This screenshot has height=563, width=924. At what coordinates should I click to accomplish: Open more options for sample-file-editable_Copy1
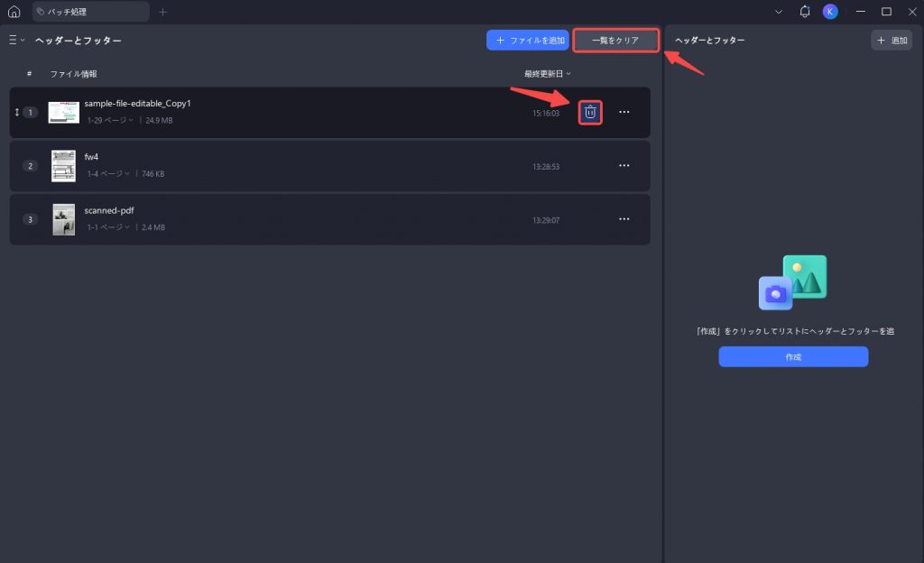point(624,112)
